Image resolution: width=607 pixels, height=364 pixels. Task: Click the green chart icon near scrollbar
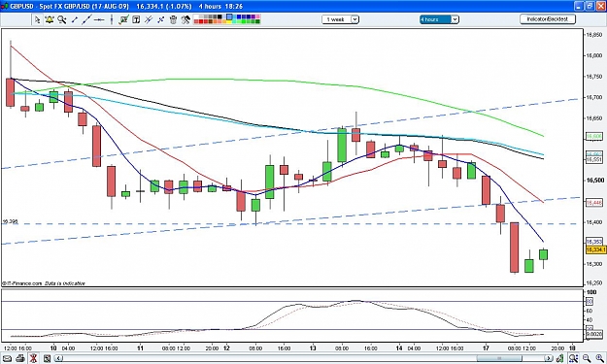click(559, 358)
